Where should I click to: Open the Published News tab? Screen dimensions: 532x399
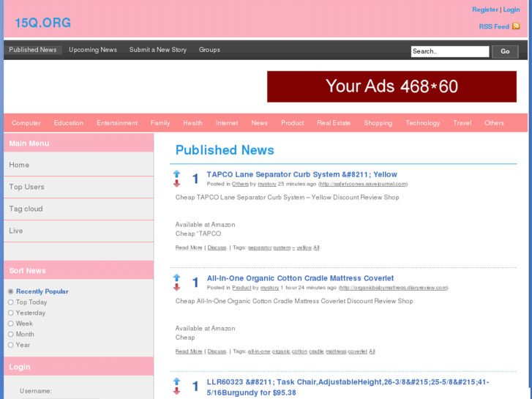pyautogui.click(x=33, y=50)
